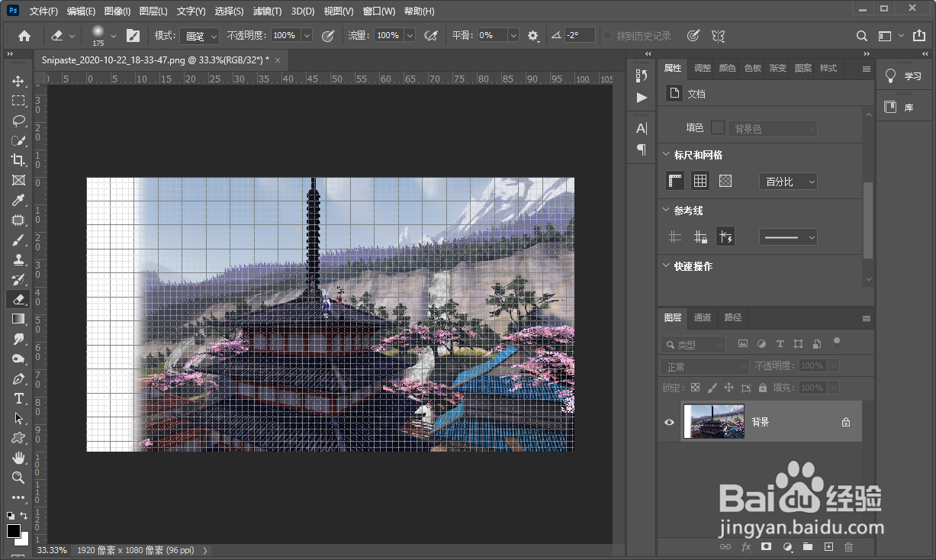The width and height of the screenshot is (936, 560).
Task: Switch to the 路径 tab
Action: [x=732, y=317]
